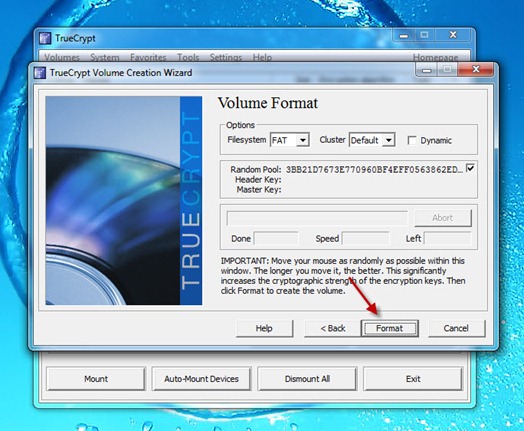Open the Tools menu
Screen dimensions: 524x431
point(188,57)
